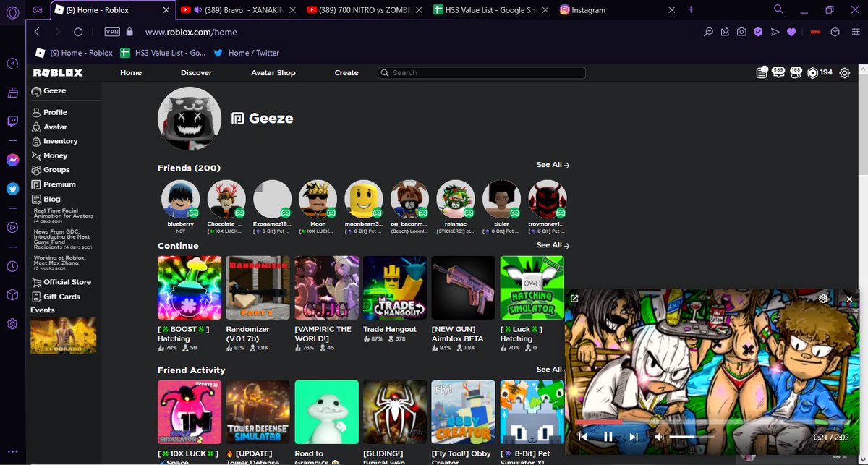Click the camera snapshot icon
The height and width of the screenshot is (465, 868).
pos(741,32)
